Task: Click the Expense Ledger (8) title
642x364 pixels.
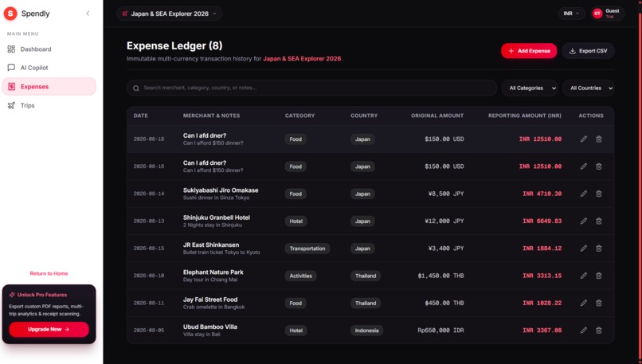Action: click(x=174, y=46)
